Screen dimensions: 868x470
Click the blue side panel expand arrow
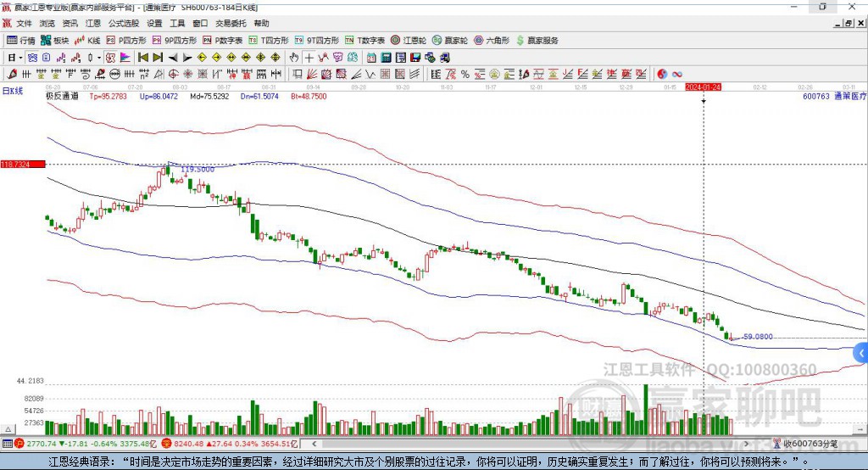coord(861,353)
